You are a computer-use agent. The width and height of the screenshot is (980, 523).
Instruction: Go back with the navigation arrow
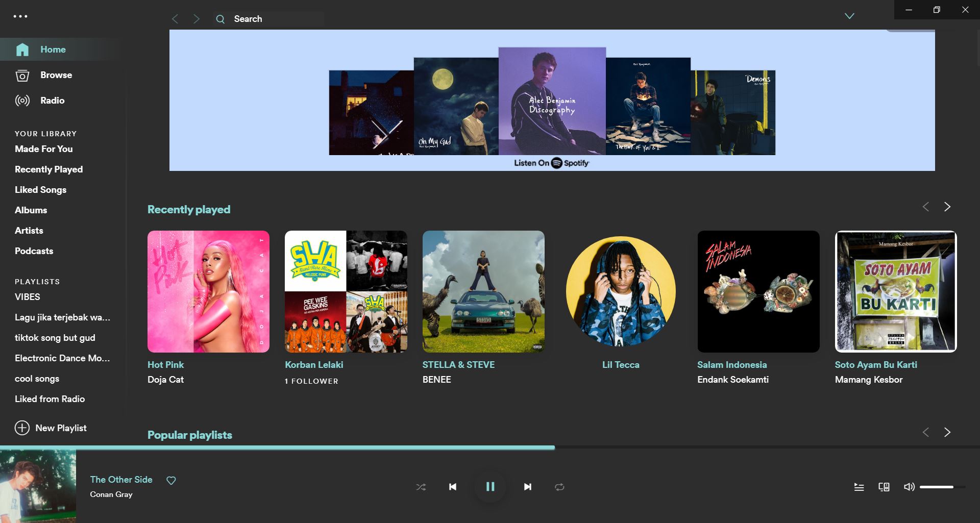point(175,19)
